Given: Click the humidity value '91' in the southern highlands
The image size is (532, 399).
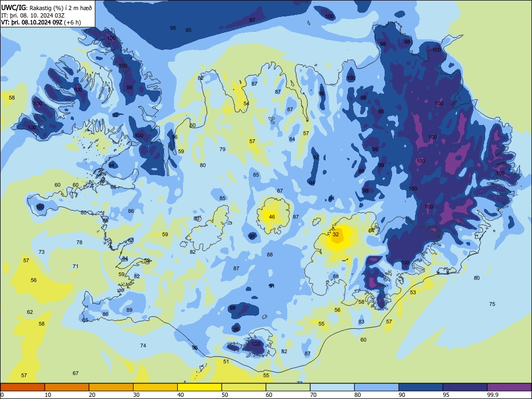Looking at the screenshot, I should coord(272,286).
